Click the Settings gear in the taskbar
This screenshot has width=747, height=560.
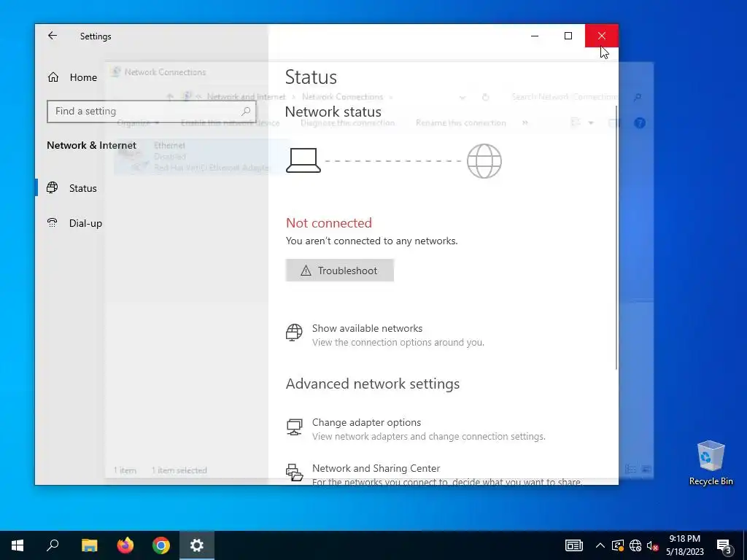coord(197,545)
